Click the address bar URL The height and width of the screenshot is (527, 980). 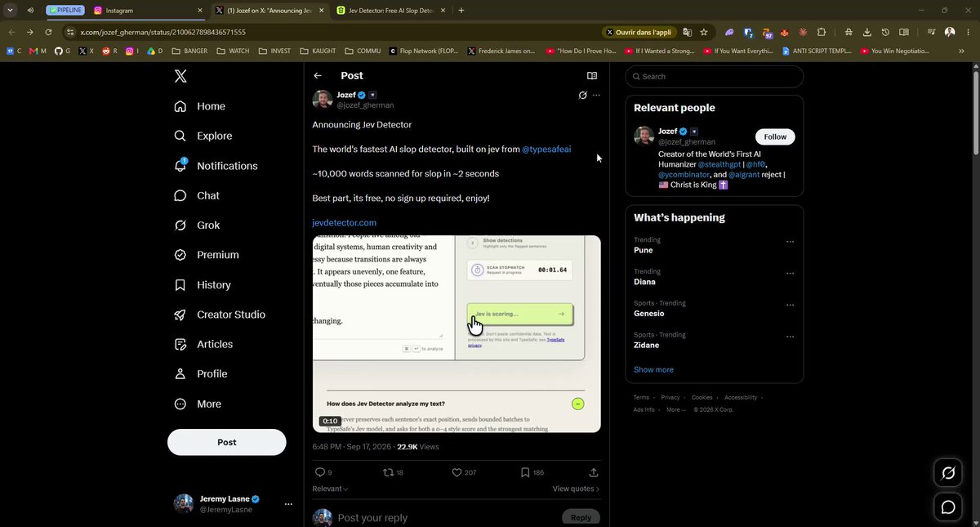tap(163, 32)
